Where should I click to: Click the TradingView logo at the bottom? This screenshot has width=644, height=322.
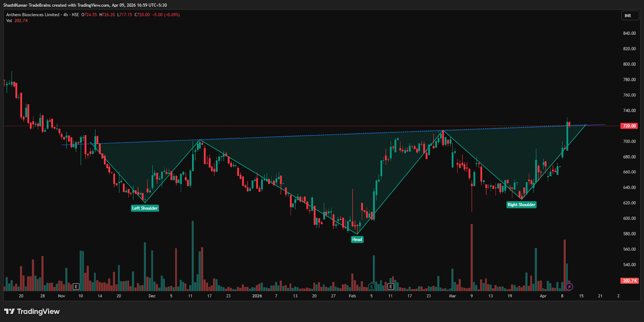[32, 312]
